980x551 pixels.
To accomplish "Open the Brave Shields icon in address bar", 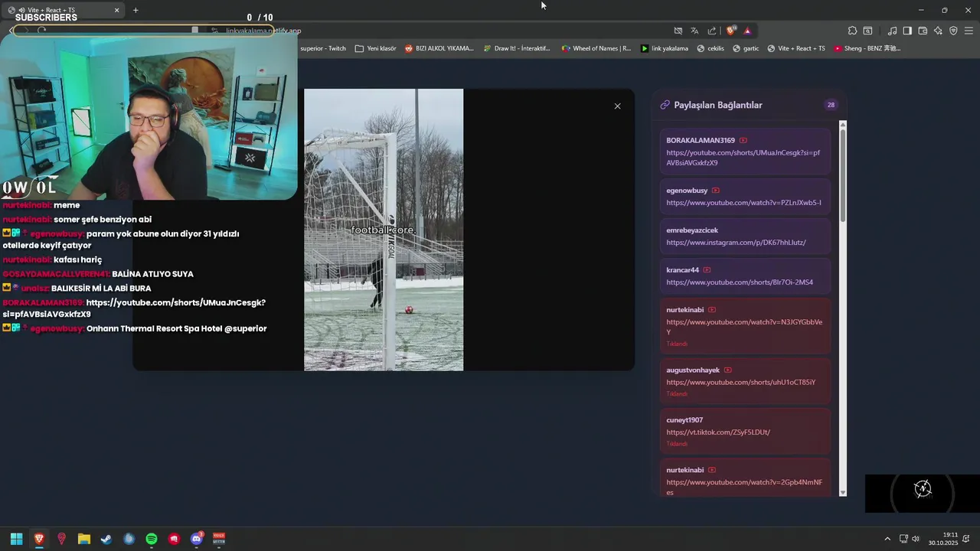I will 730,31.
